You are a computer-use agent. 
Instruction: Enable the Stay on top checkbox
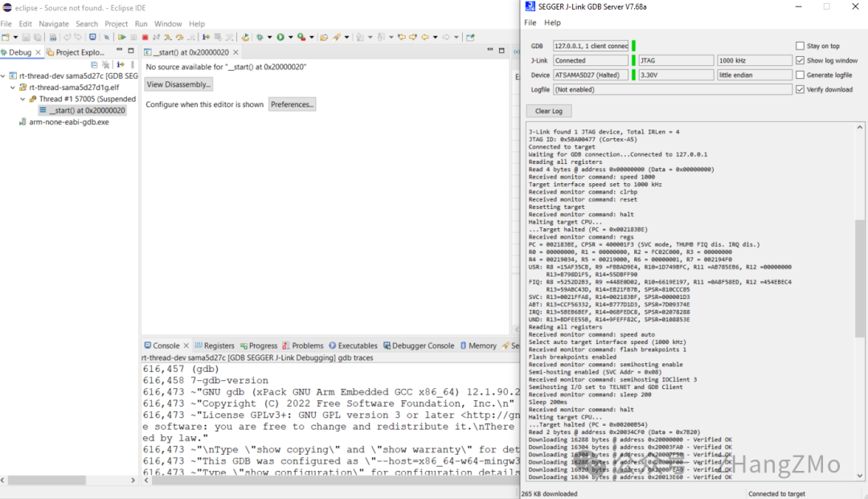click(800, 46)
